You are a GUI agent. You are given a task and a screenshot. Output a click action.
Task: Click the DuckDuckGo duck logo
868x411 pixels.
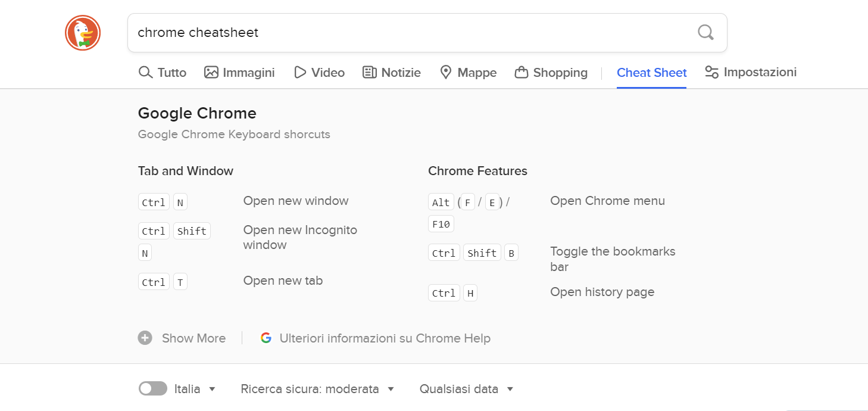(x=82, y=32)
